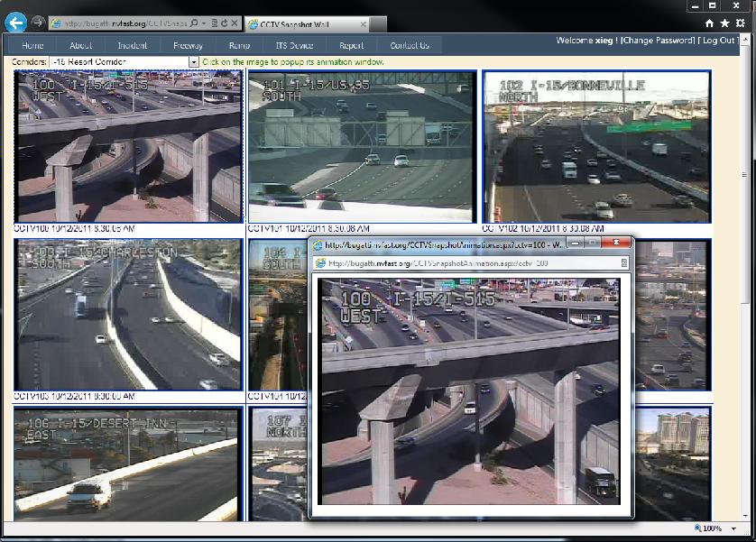
Task: Click the Change Password link
Action: click(x=658, y=41)
